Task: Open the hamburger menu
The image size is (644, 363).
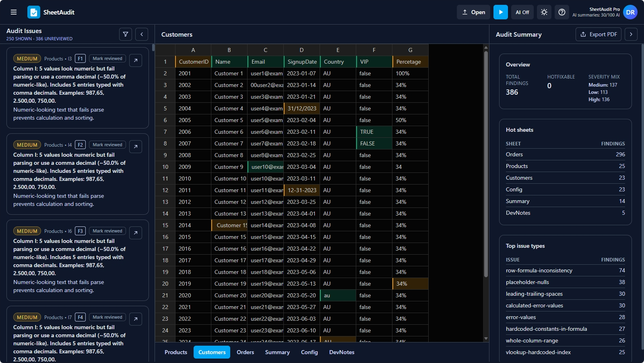Action: 14,12
